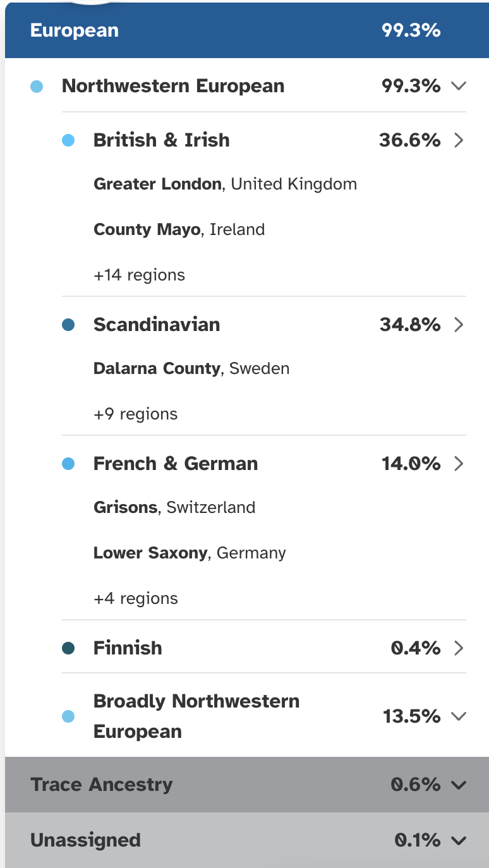Click the Finnish dark color dot
The image size is (489, 868).
click(68, 648)
